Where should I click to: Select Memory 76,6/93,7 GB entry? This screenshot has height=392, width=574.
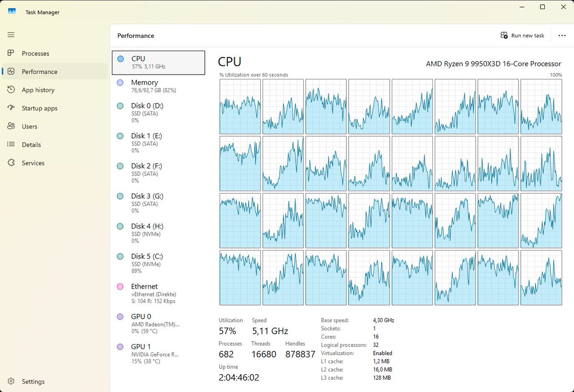158,86
